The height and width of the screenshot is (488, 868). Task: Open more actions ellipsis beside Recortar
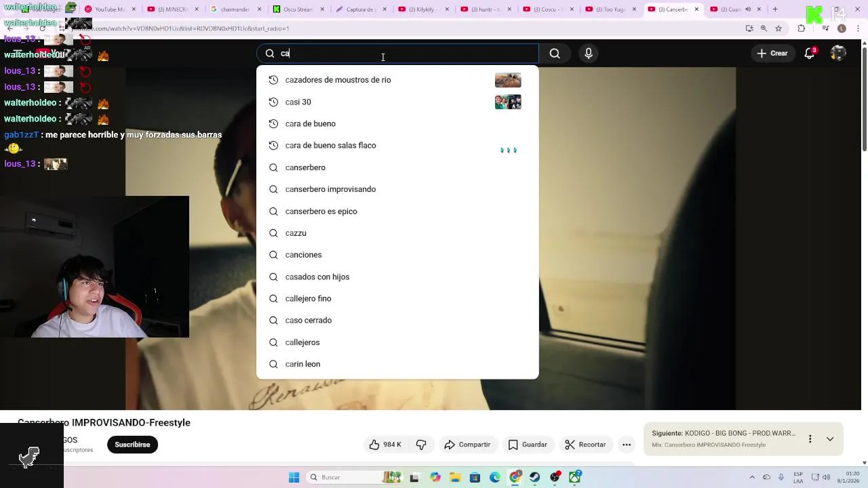pos(627,445)
